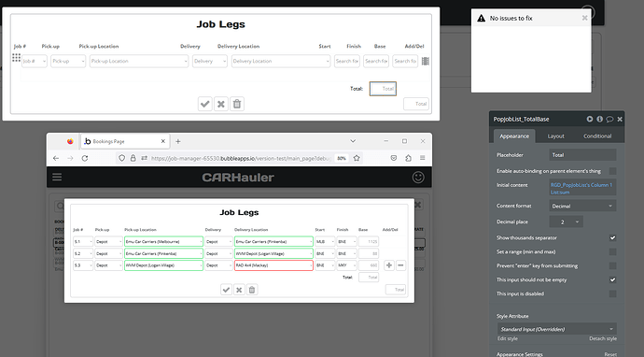Reload the Bookings Page in Firefox
The image size is (644, 357).
coord(85,158)
